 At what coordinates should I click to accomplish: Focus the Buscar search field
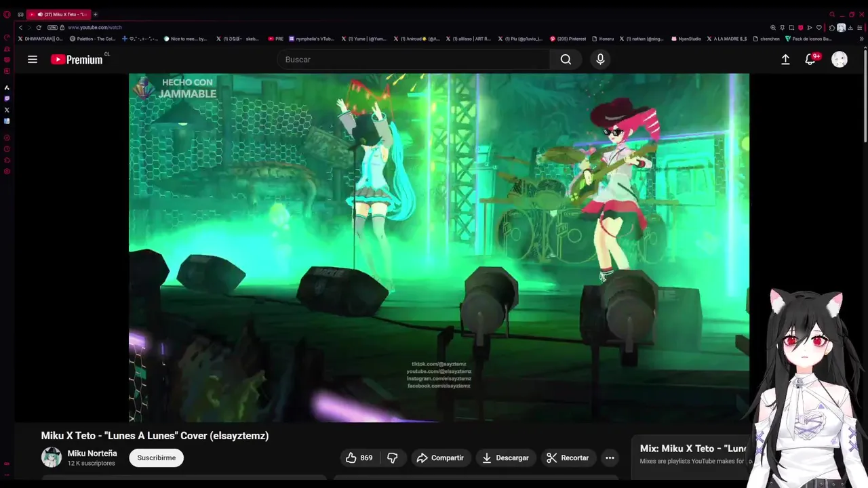tap(415, 60)
